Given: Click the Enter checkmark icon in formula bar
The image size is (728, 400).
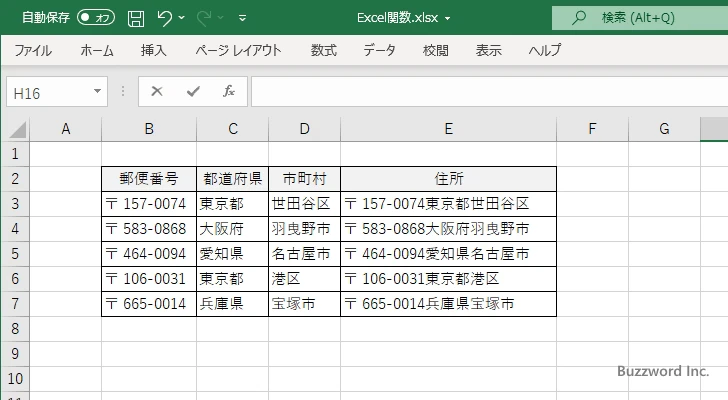Looking at the screenshot, I should tap(193, 91).
